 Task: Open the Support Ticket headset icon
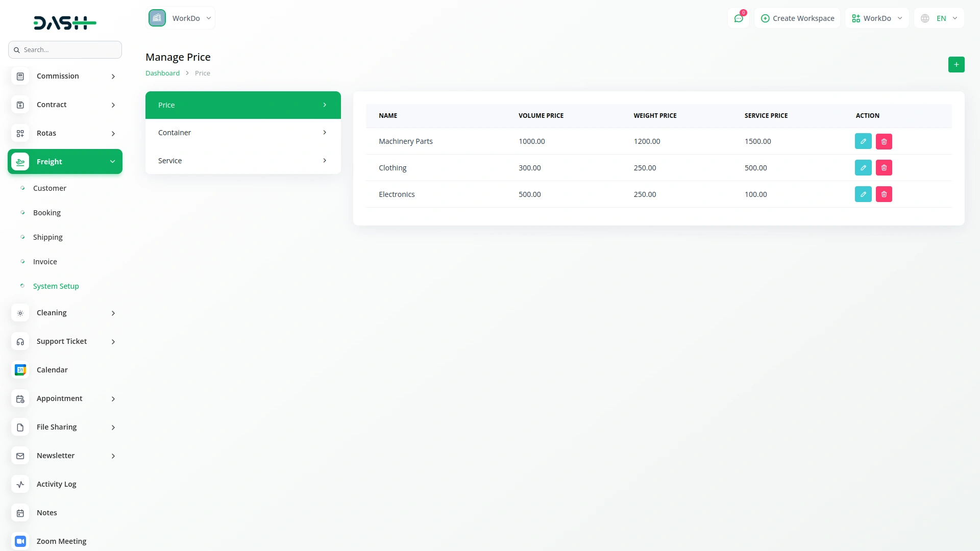tap(20, 341)
